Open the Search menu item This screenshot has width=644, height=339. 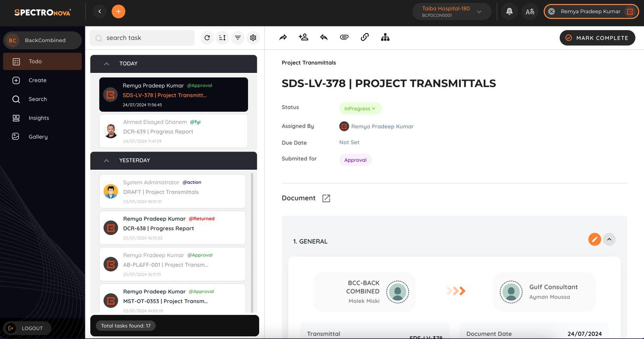pos(42,99)
